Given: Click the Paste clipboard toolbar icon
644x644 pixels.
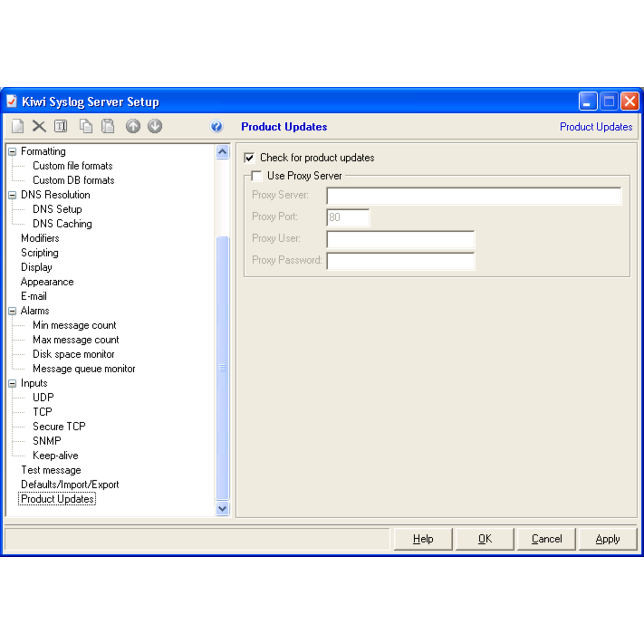Looking at the screenshot, I should (x=108, y=126).
